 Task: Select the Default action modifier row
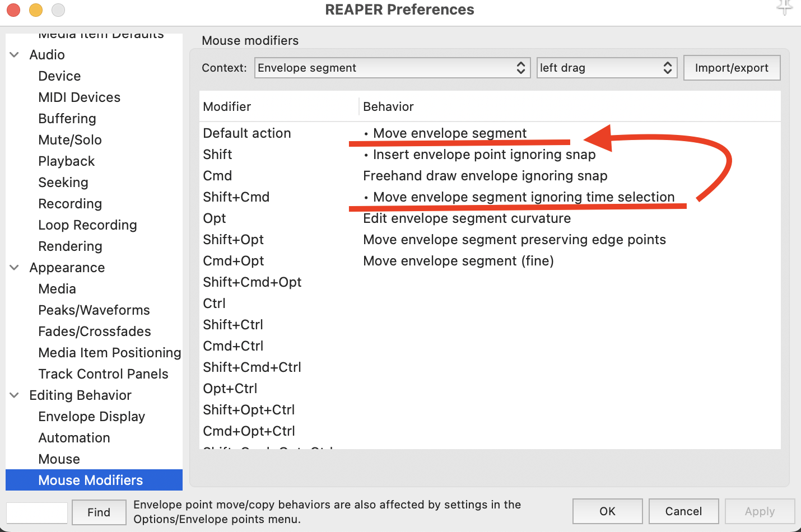[x=247, y=133]
